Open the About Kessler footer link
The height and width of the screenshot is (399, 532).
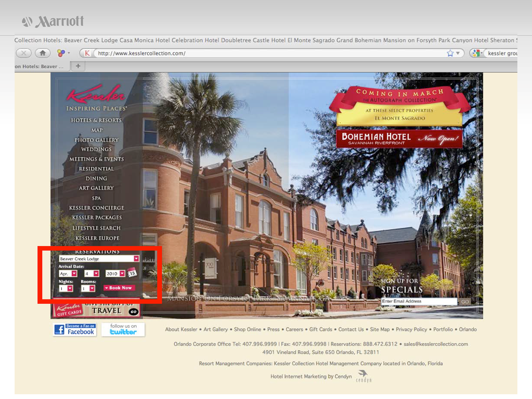click(x=181, y=329)
